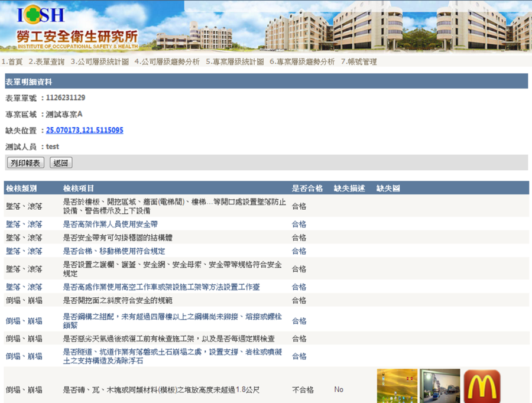Click the 25.070173,121.5115095 location link
This screenshot has height=403, width=532.
coord(85,130)
